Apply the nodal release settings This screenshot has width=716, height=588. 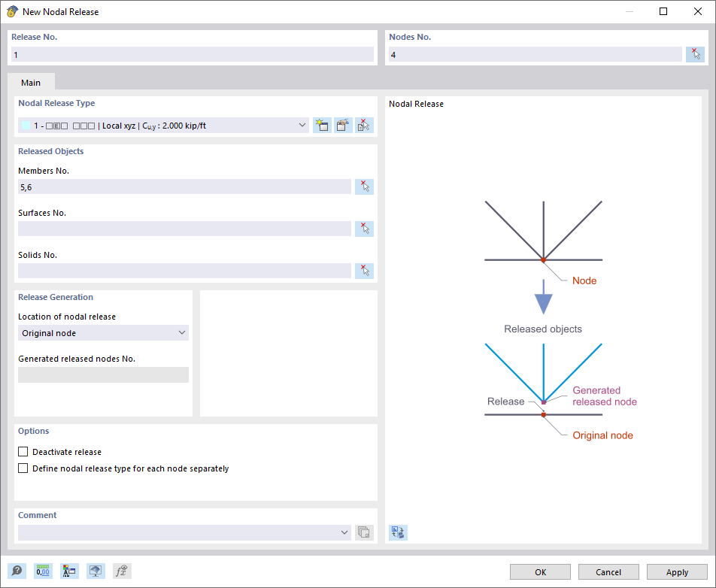pos(676,571)
